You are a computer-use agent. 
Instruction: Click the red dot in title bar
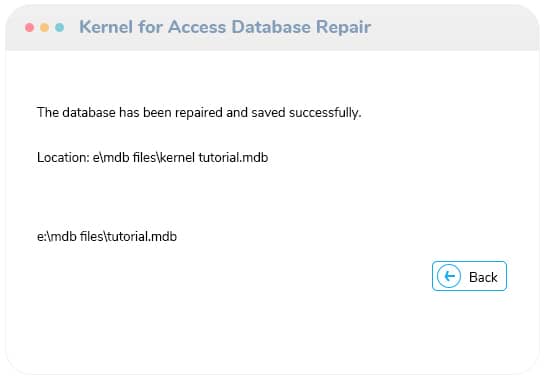pyautogui.click(x=30, y=27)
